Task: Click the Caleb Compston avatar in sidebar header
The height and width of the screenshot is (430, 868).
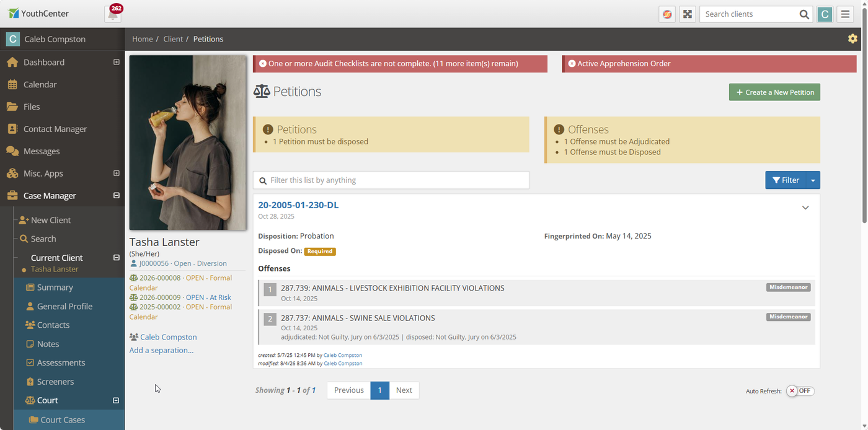Action: pyautogui.click(x=12, y=39)
